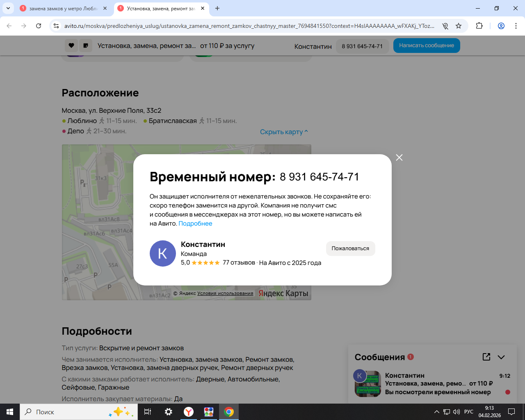Viewport: 525px width, 420px height.
Task: Add listing to favorites with heart icon
Action: (71, 46)
